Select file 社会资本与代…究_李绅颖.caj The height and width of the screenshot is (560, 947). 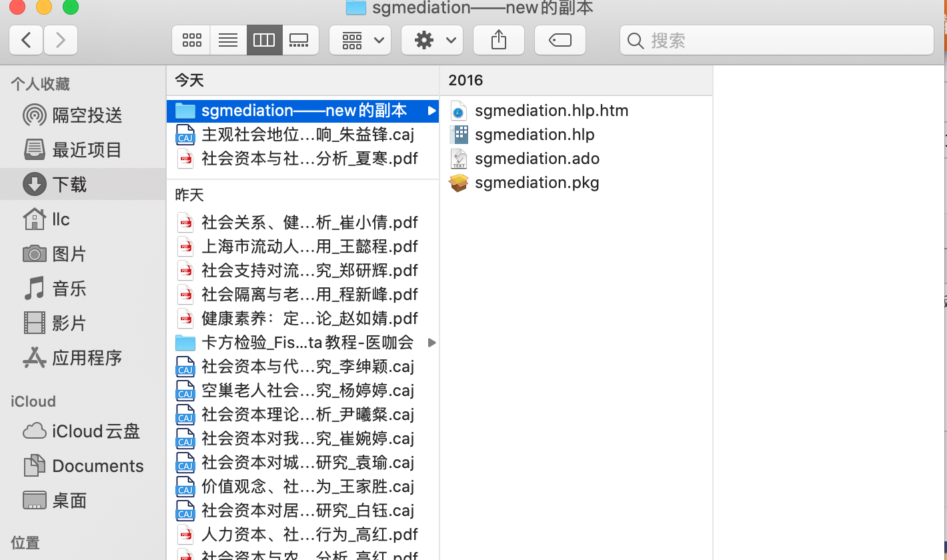[x=303, y=367]
